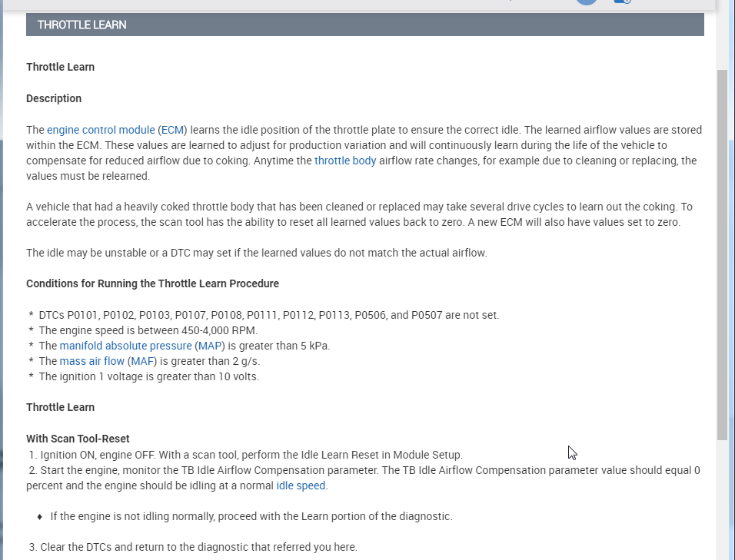Viewport: 735px width, 560px height.
Task: Click the scrollbar track below the thumb
Action: [x=722, y=499]
